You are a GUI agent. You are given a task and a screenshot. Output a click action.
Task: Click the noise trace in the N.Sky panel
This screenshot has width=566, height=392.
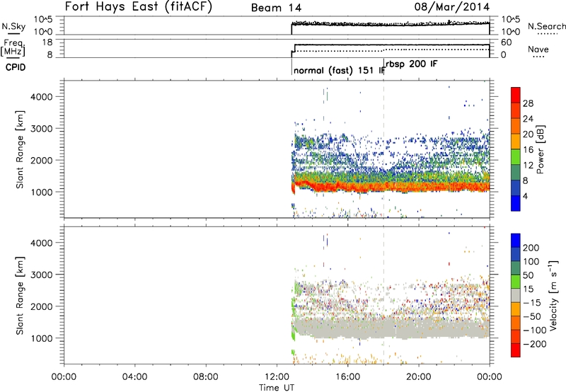pyautogui.click(x=391, y=24)
